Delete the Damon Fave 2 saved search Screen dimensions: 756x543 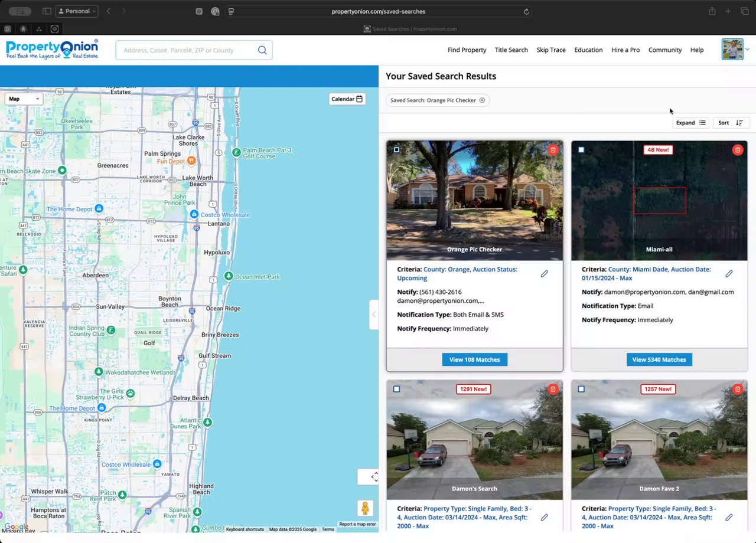(738, 389)
